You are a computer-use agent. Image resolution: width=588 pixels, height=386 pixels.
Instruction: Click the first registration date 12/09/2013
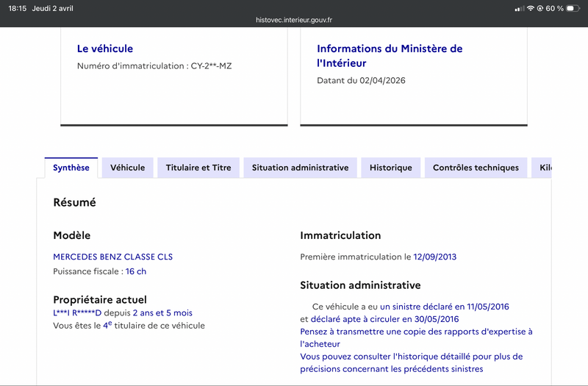pos(434,257)
